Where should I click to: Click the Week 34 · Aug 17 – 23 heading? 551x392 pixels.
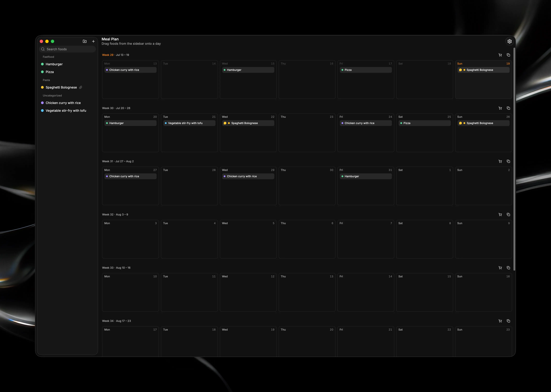(x=116, y=321)
